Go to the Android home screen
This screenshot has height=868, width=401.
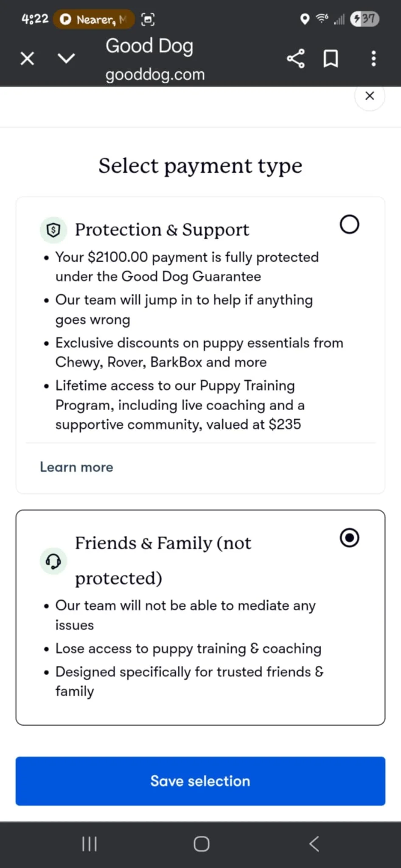(201, 844)
